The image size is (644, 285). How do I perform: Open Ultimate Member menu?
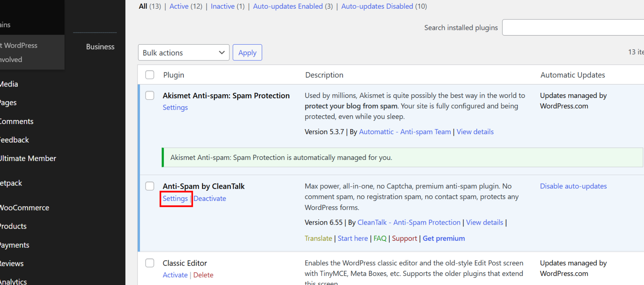pyautogui.click(x=28, y=158)
